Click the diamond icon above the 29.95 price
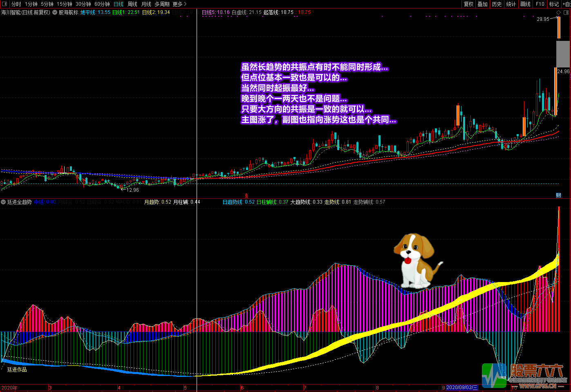Screen dimensions: 571x392 [558, 13]
